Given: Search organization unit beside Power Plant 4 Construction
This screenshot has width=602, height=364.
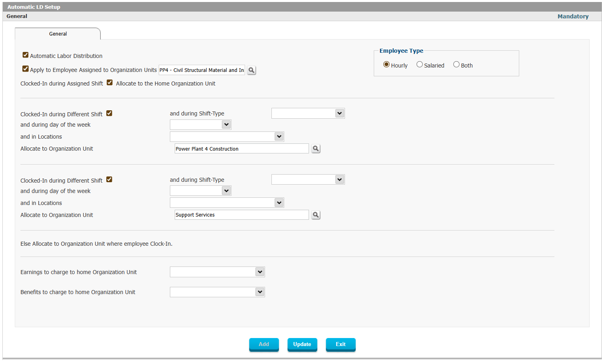Looking at the screenshot, I should coord(316,149).
